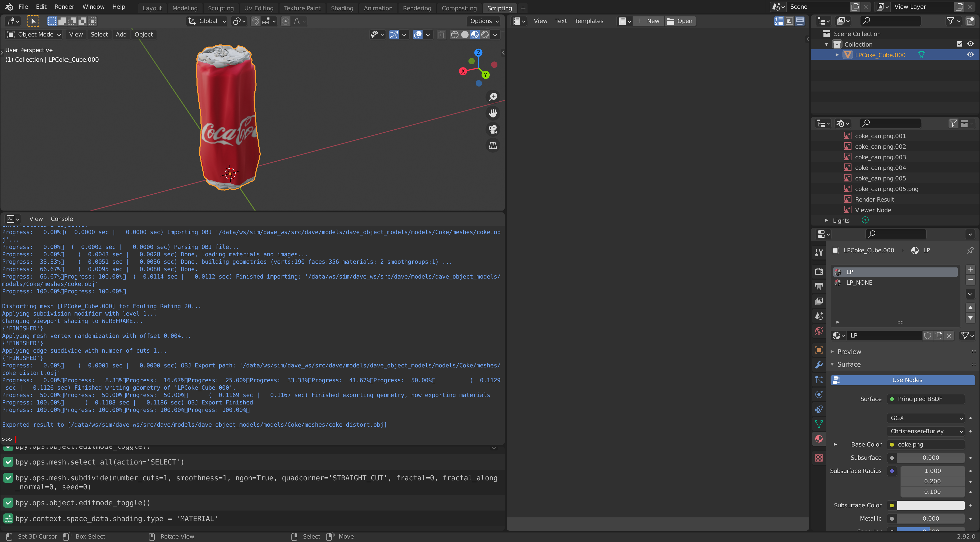Hide LPCoke_Cube.000 in viewport
This screenshot has height=542, width=980.
pyautogui.click(x=970, y=55)
